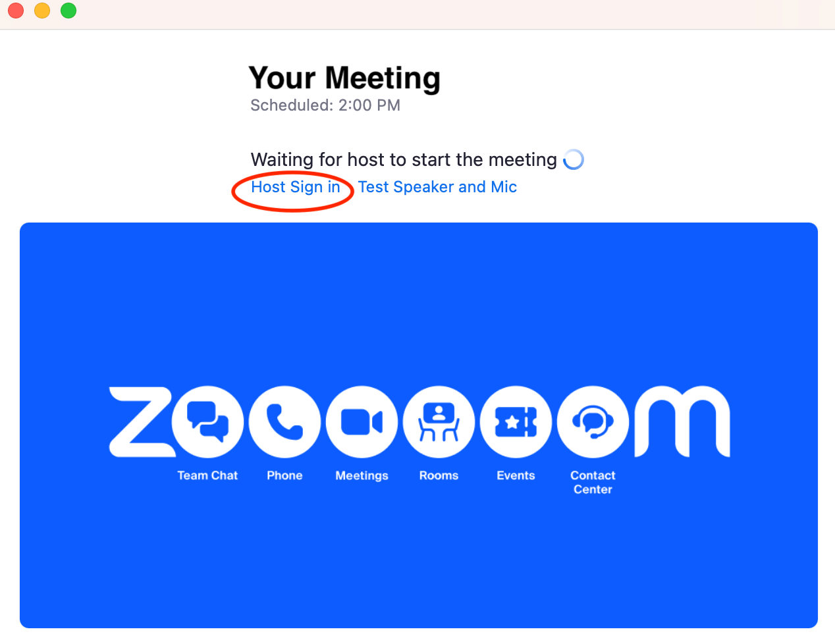Click the Meetings label under camera icon
This screenshot has height=644, width=835.
click(362, 475)
